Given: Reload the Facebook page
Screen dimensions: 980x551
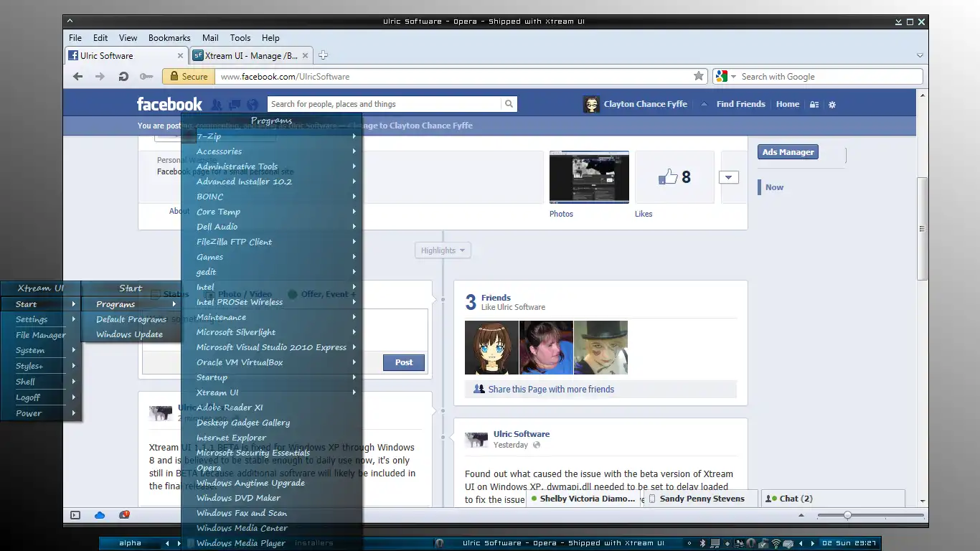Looking at the screenshot, I should pyautogui.click(x=123, y=77).
